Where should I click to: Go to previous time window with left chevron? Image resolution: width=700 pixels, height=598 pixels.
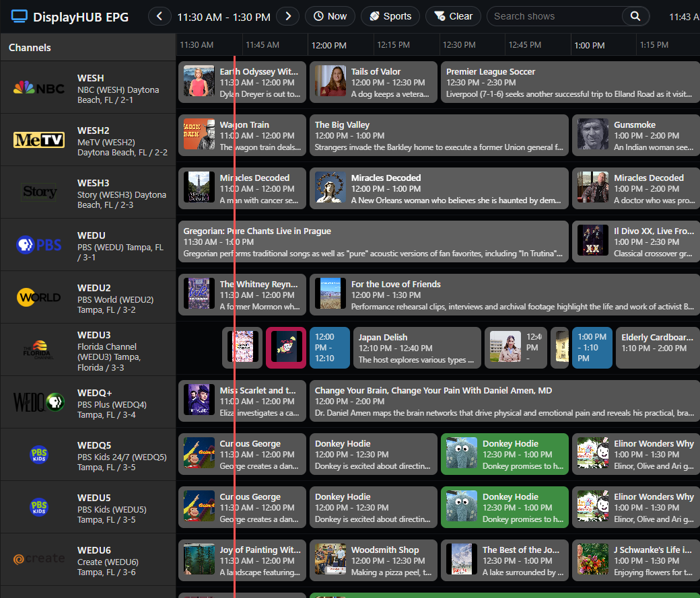160,16
